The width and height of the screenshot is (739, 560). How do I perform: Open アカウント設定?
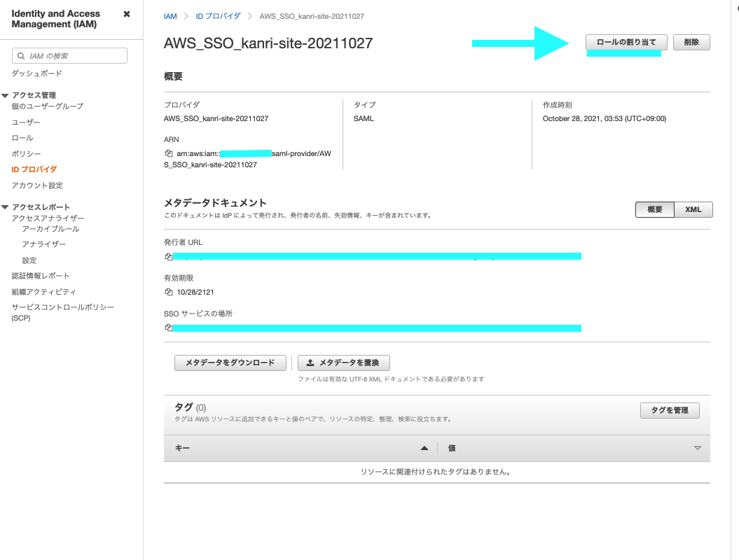click(x=37, y=185)
